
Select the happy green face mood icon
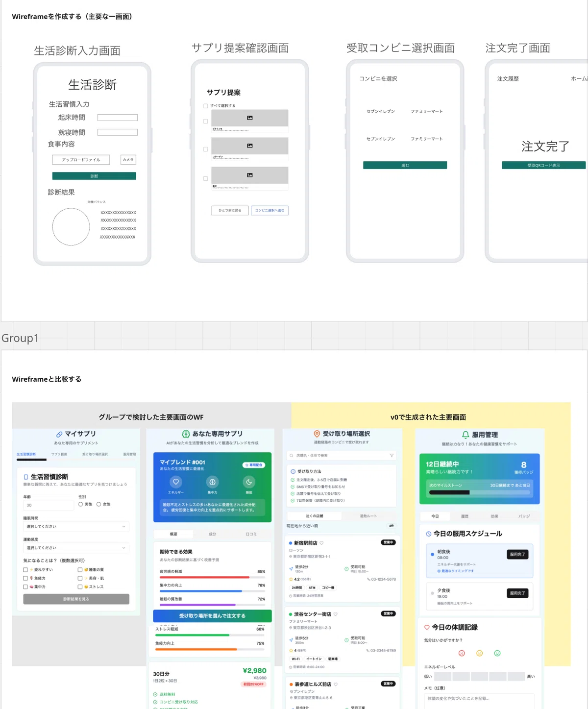pyautogui.click(x=497, y=653)
